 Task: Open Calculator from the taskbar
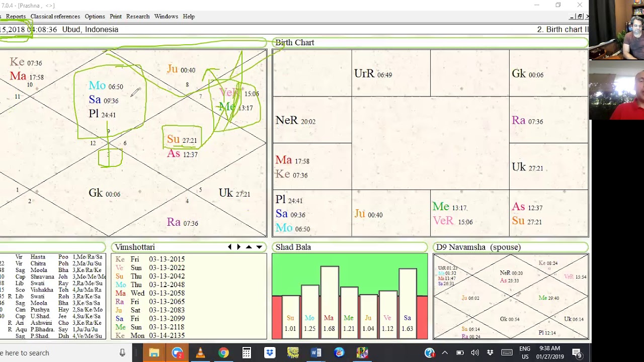click(x=247, y=353)
